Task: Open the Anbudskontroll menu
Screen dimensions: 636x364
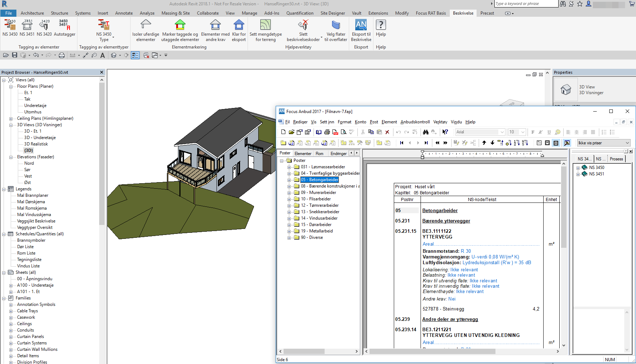Action: coord(415,122)
